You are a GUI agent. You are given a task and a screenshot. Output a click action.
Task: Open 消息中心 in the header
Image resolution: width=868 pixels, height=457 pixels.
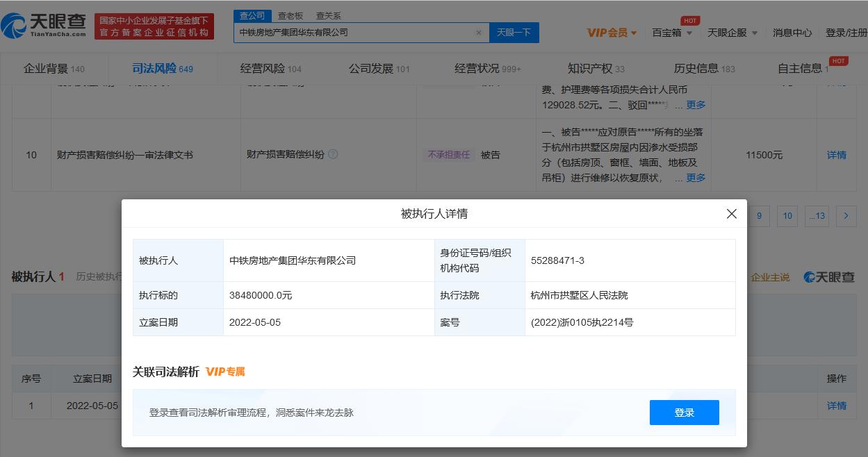coord(792,33)
